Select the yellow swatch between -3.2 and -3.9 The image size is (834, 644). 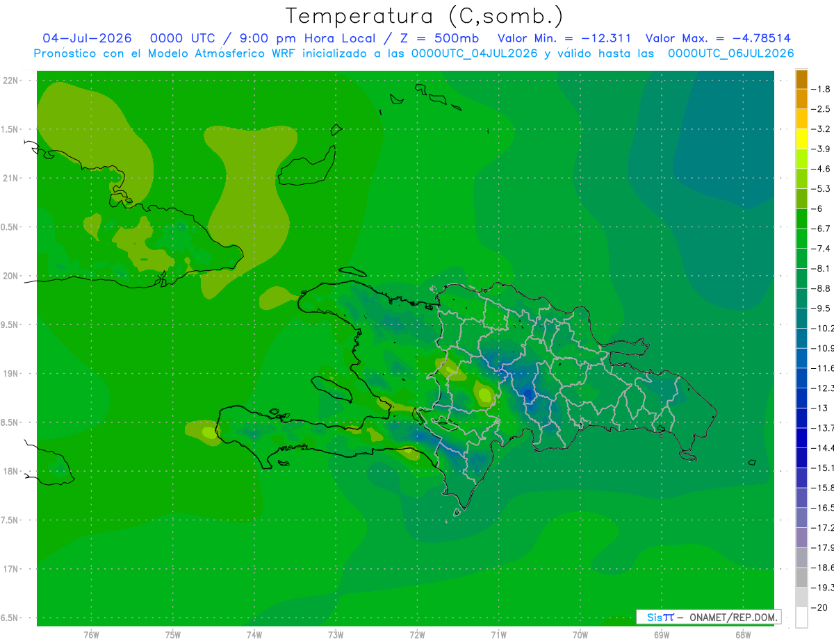(x=801, y=139)
